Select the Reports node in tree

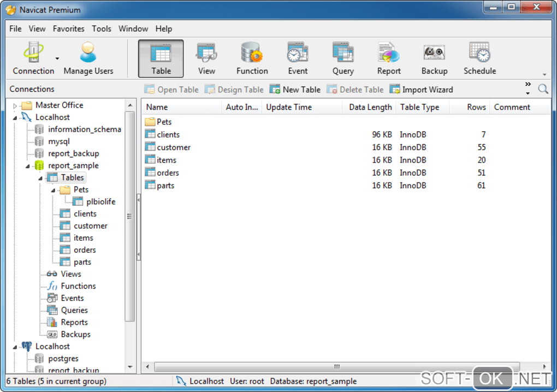click(x=74, y=322)
